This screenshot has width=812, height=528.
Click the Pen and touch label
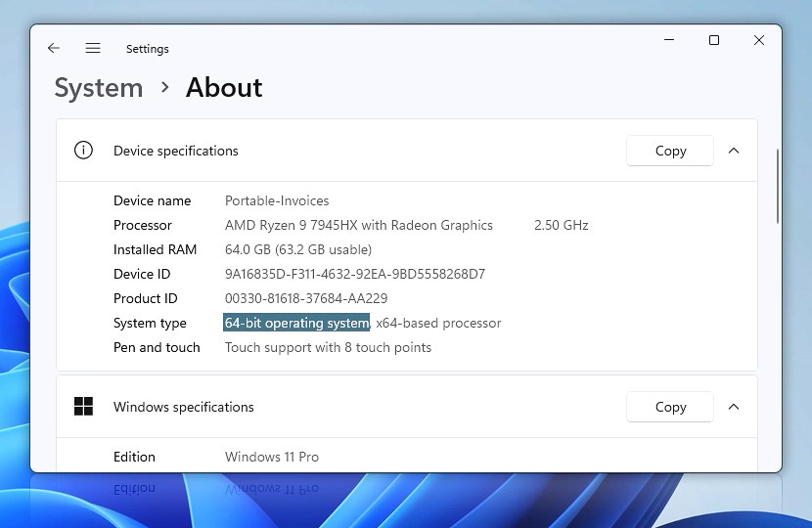pyautogui.click(x=157, y=347)
